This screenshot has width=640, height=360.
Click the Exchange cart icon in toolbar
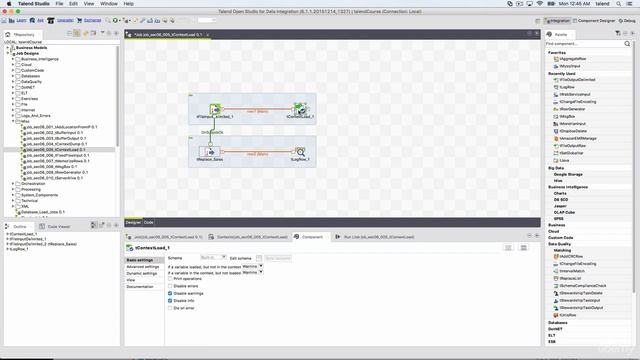click(x=80, y=20)
